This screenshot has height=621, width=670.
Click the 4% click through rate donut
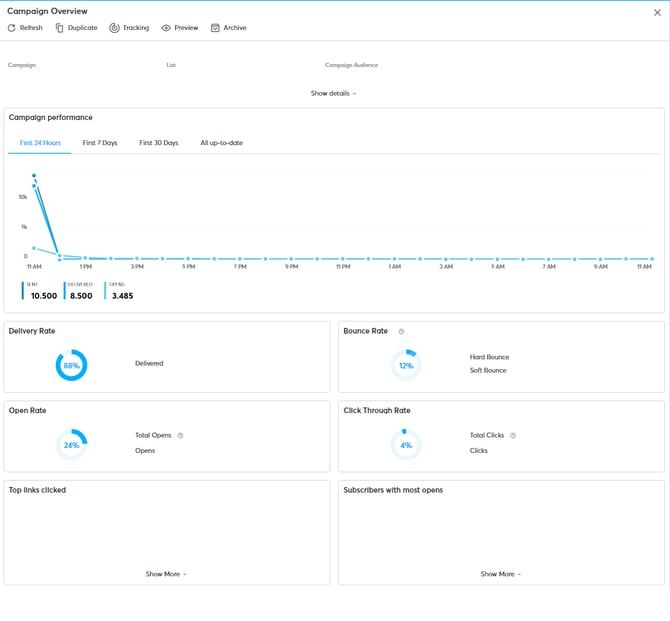point(406,445)
